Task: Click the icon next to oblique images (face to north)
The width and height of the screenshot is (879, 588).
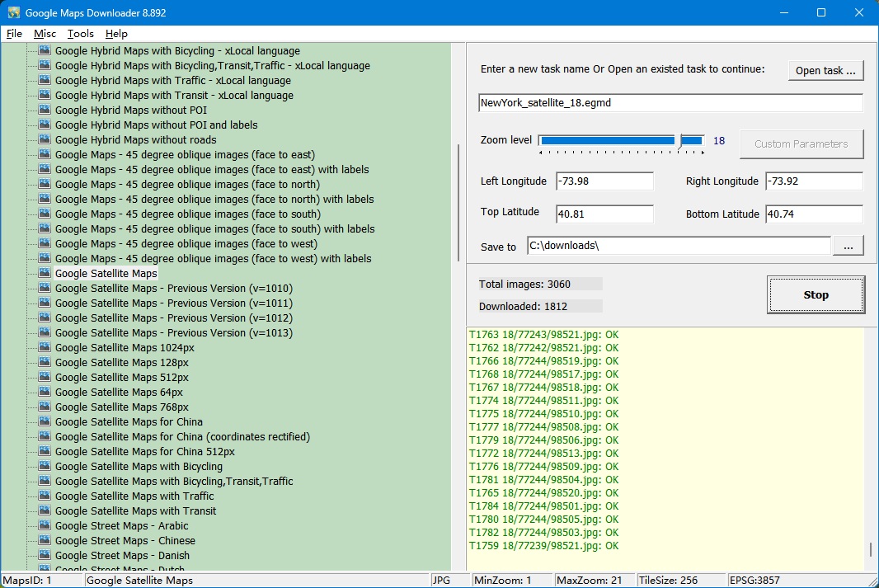Action: click(x=45, y=185)
